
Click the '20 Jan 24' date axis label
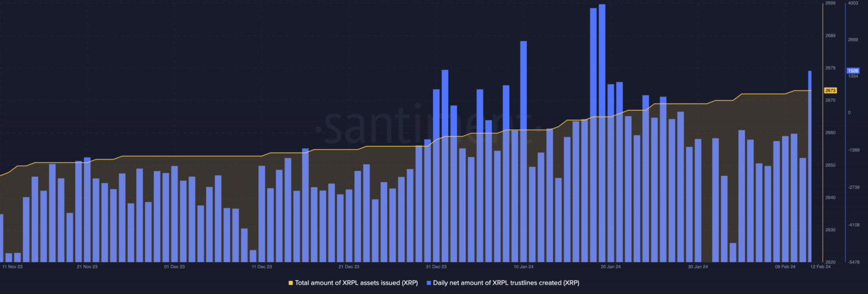point(610,266)
